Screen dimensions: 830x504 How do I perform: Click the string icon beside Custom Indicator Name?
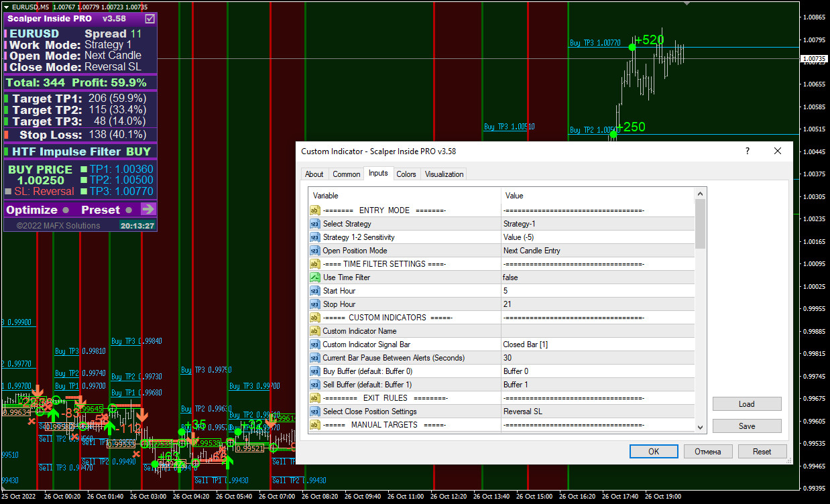coord(314,331)
